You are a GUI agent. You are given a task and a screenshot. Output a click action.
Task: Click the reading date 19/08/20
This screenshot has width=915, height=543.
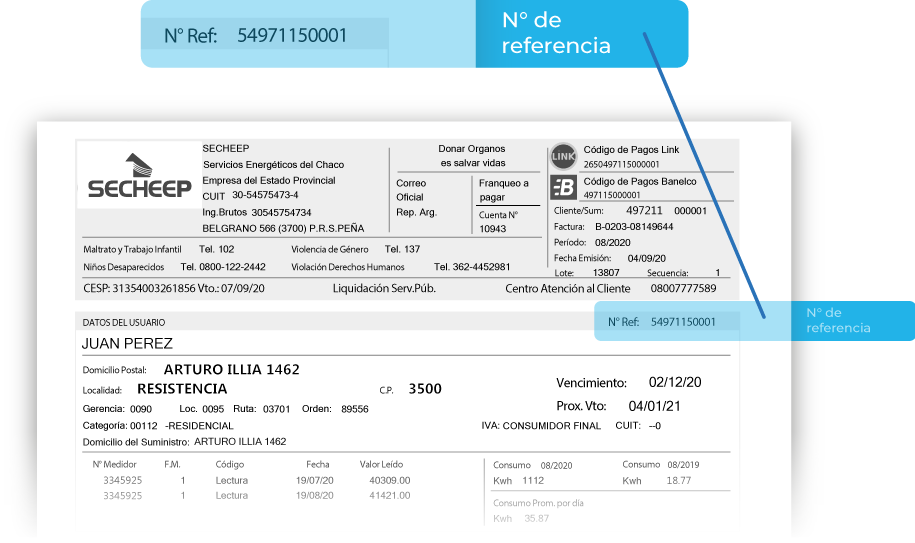pos(315,496)
